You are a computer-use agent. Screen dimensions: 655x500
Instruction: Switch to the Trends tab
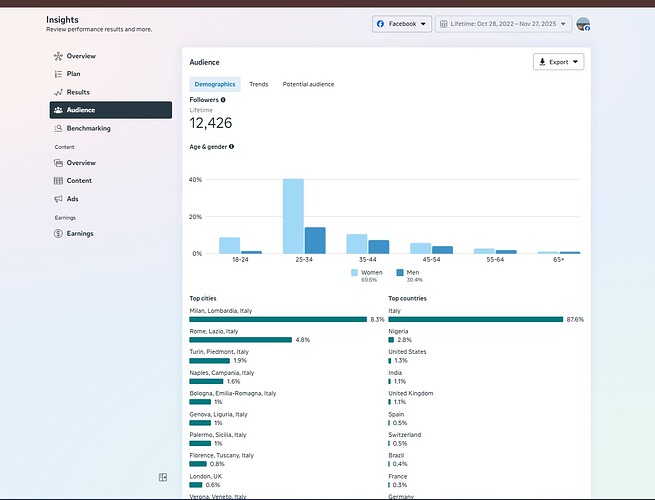coord(258,85)
